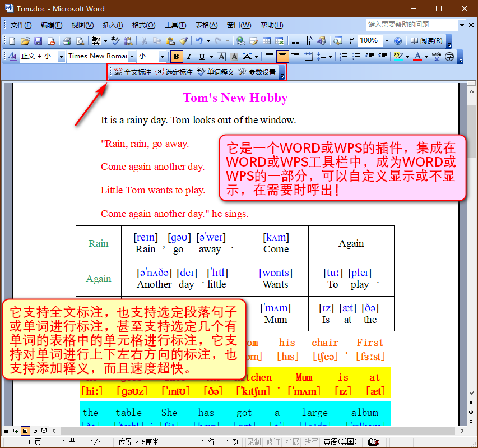The width and height of the screenshot is (478, 448).
Task: Click the 单词释义 button
Action: (x=216, y=72)
